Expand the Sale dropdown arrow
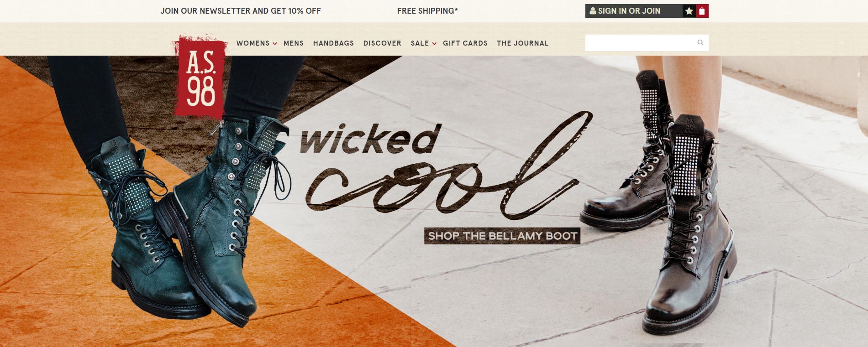The image size is (868, 347). [434, 44]
